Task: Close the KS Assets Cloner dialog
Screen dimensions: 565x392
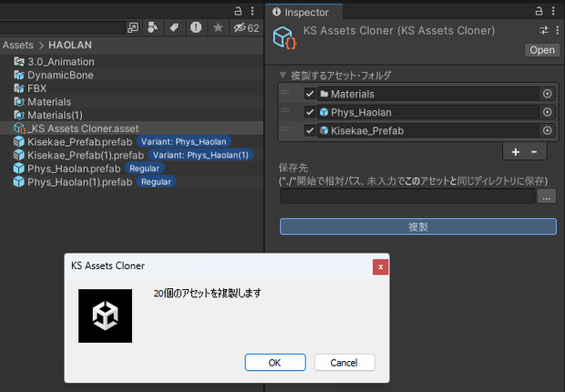Action: [x=381, y=267]
